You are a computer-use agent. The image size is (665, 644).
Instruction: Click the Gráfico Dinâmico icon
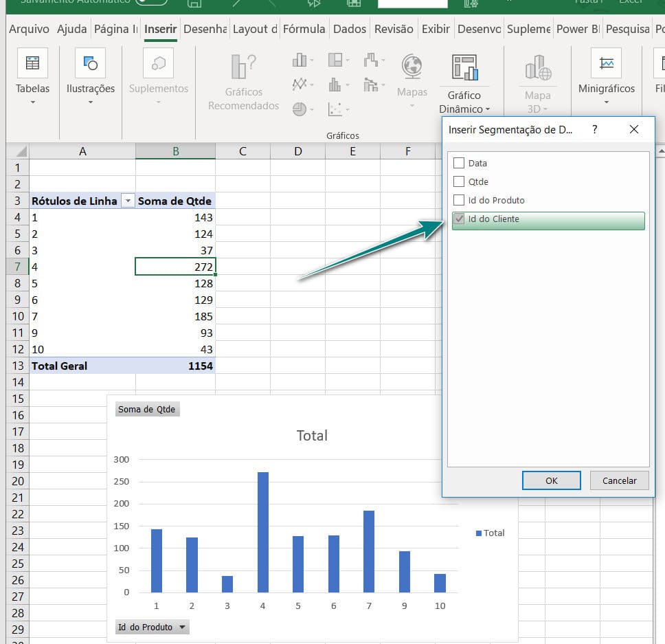coord(464,68)
